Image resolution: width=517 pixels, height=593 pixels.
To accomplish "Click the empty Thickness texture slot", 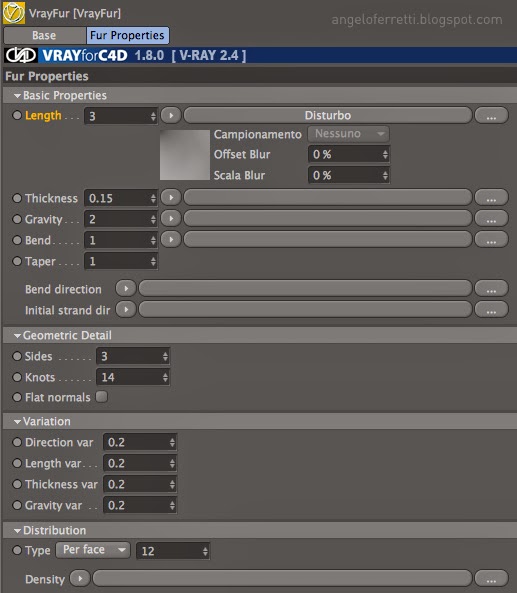I will (328, 198).
